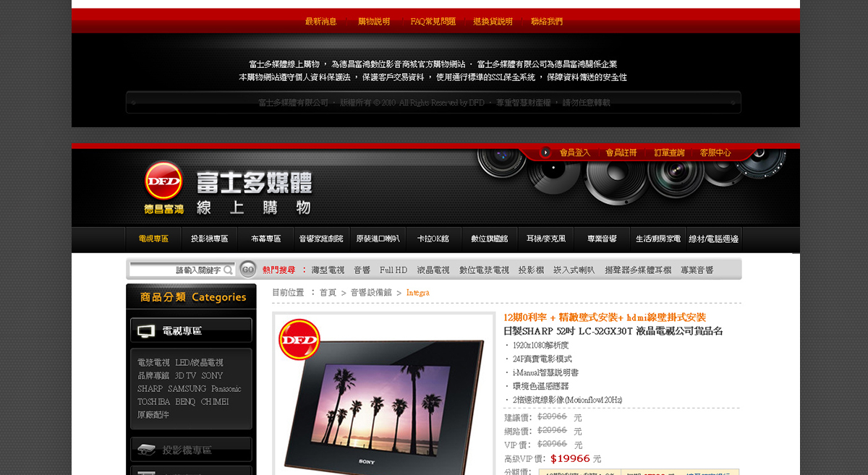The width and height of the screenshot is (868, 475).
Task: Click the orange 12期0利率 promotion headline
Action: tap(605, 317)
